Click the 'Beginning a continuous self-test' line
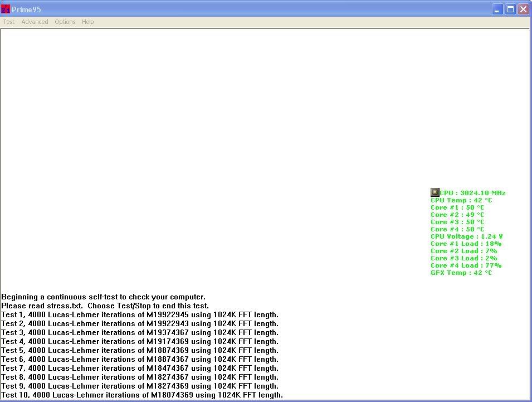532x402 pixels. pyautogui.click(x=104, y=297)
